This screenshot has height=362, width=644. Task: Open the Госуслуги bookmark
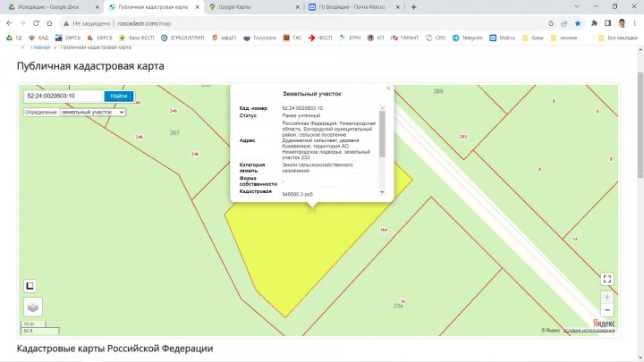pos(259,38)
